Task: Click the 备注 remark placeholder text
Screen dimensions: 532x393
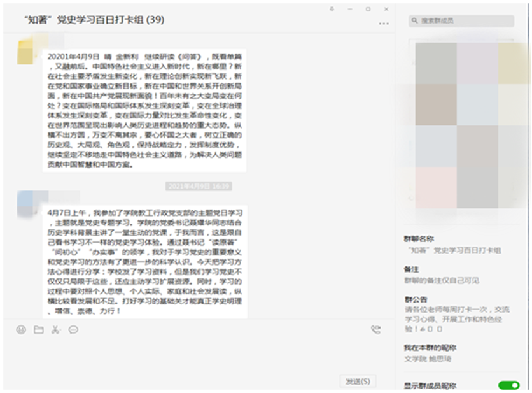Action: [442, 280]
